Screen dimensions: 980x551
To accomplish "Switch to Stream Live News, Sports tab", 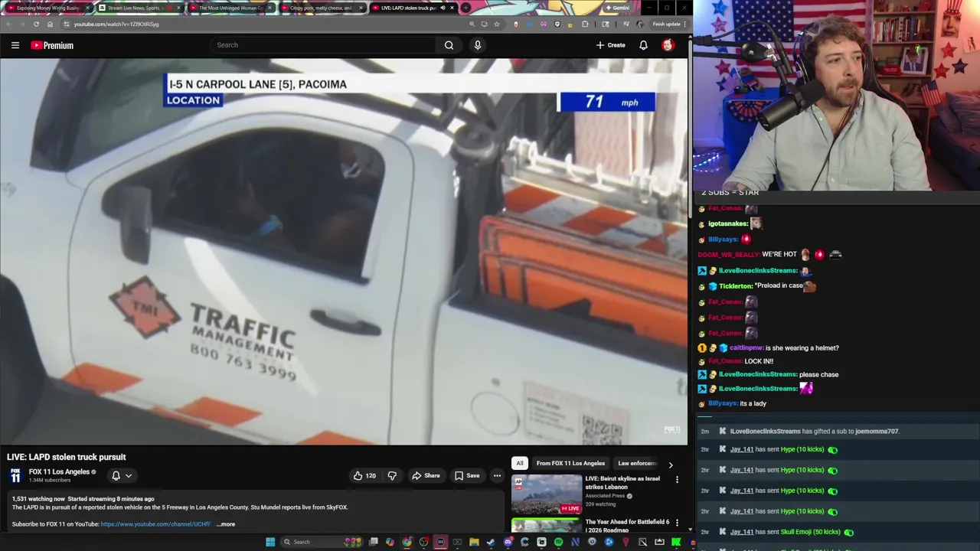I will pyautogui.click(x=139, y=8).
